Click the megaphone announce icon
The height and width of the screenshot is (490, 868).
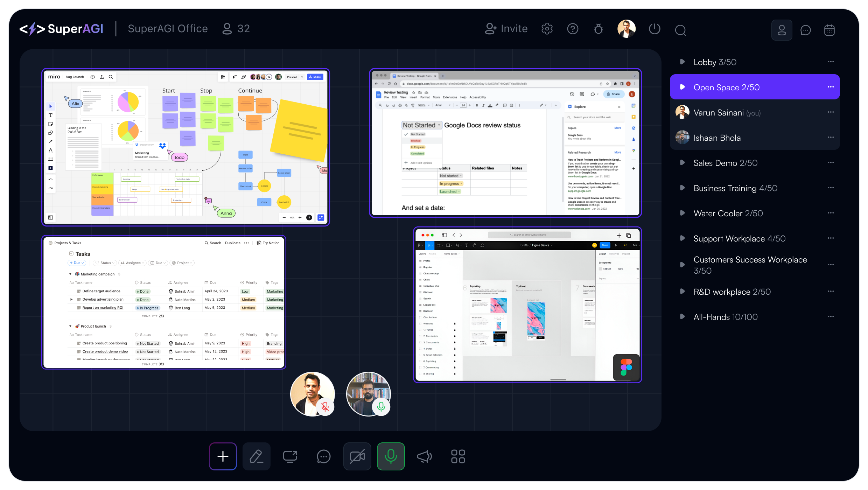[425, 456]
